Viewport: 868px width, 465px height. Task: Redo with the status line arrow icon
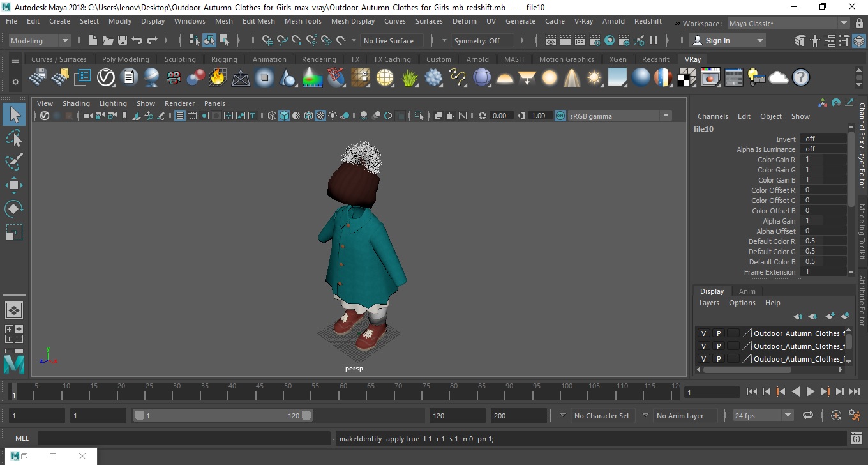[152, 40]
